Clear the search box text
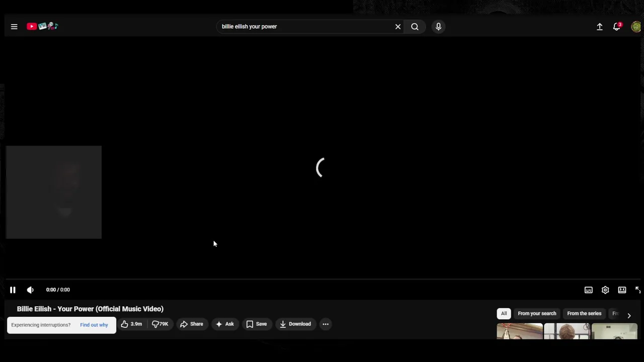The image size is (644, 362). 398,27
